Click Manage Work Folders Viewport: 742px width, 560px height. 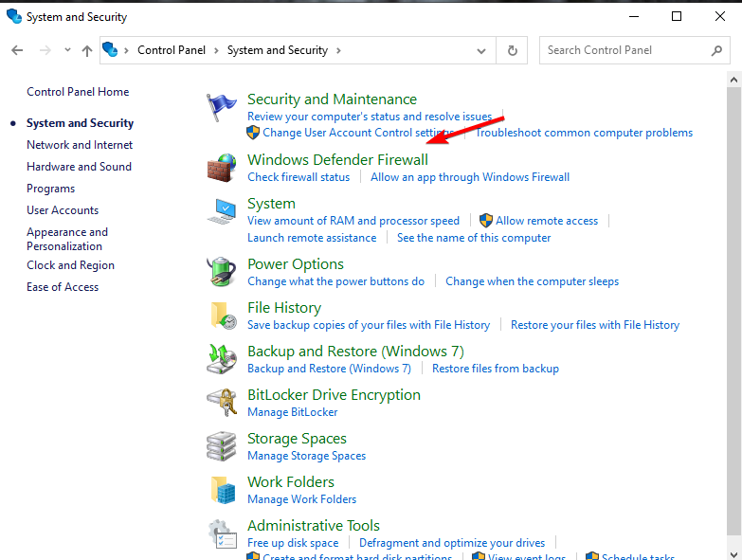click(302, 498)
